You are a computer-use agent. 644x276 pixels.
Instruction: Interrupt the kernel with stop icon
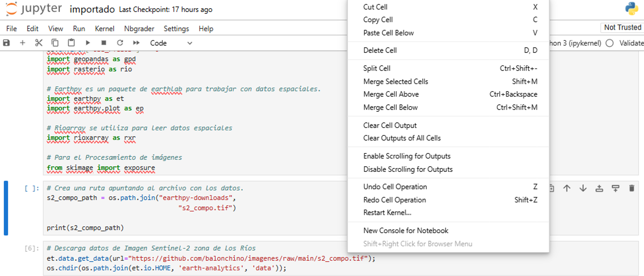coord(104,43)
